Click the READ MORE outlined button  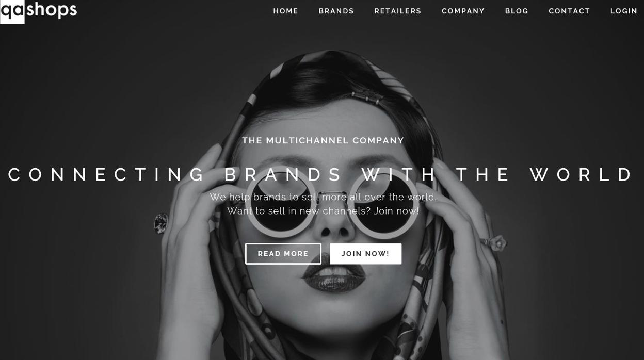pyautogui.click(x=283, y=254)
